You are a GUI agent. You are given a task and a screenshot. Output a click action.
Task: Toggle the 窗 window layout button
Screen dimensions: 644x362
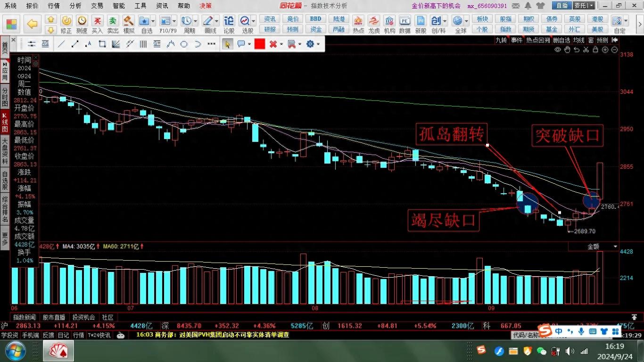click(591, 40)
